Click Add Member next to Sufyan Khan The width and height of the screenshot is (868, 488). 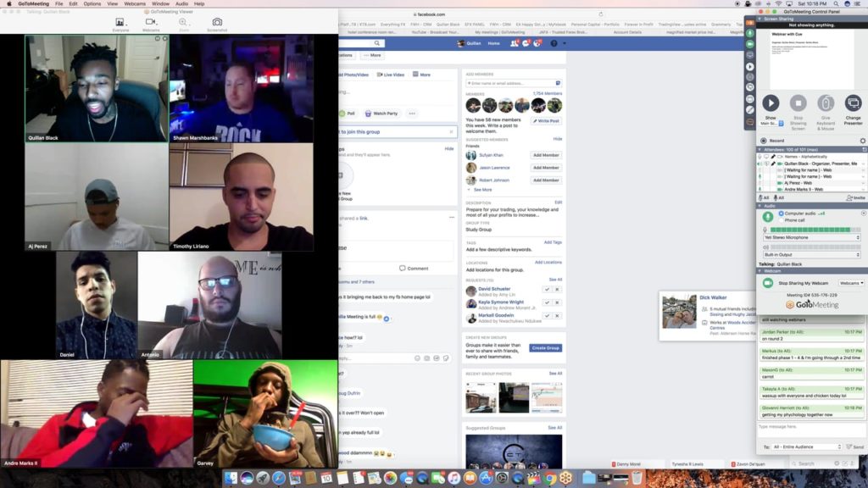546,155
